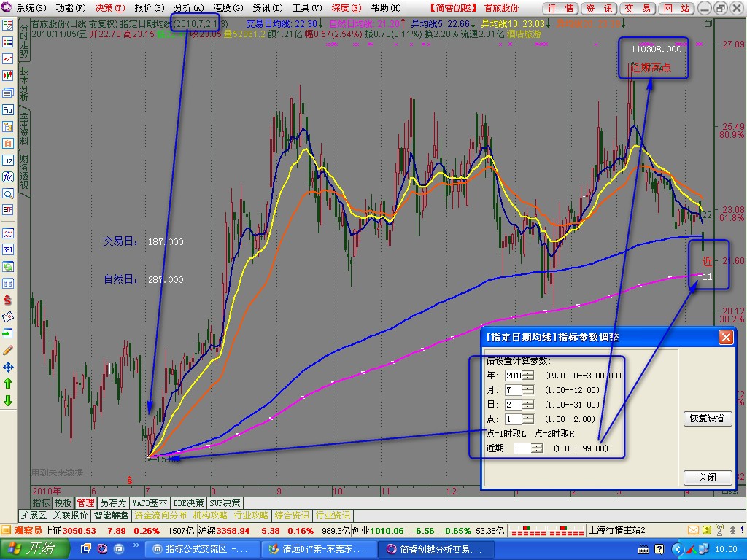Click 关闭 button in parameter dialog
This screenshot has width=747, height=560.
tap(707, 477)
